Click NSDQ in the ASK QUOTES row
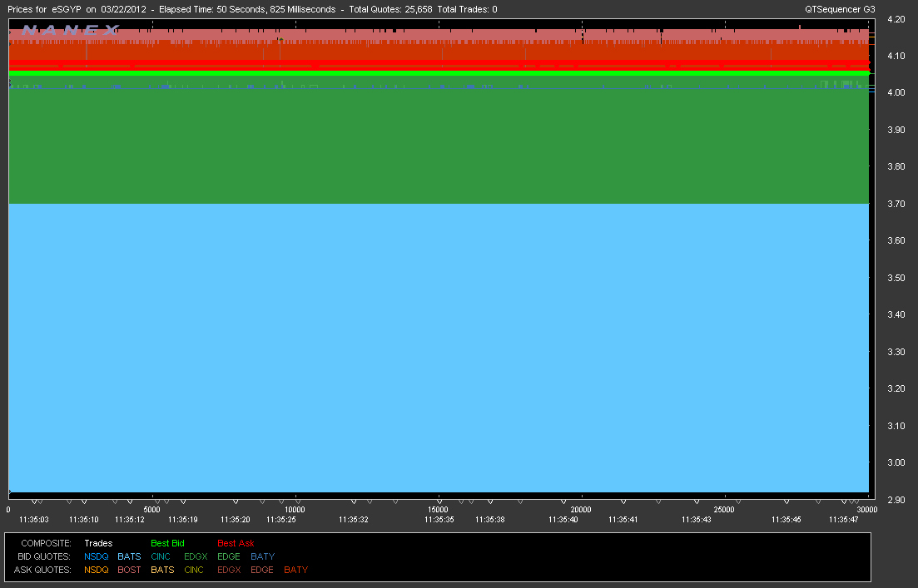Screen dimensions: 918x588 (x=96, y=570)
